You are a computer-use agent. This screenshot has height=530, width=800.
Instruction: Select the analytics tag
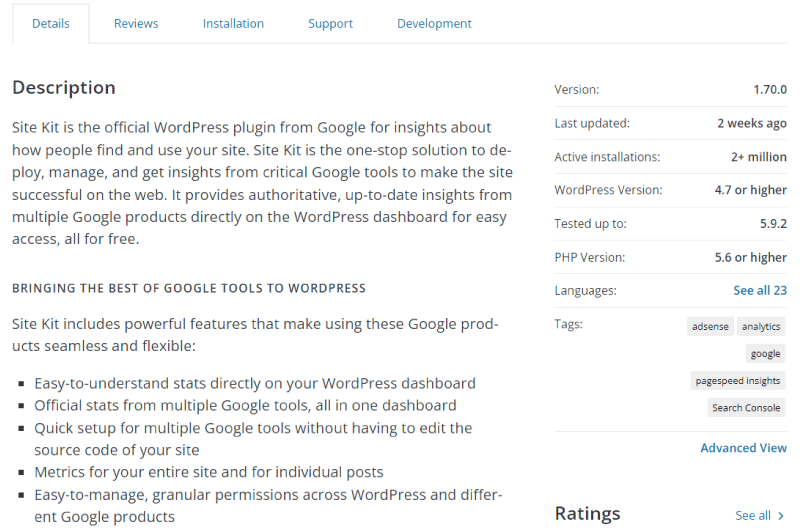point(761,326)
